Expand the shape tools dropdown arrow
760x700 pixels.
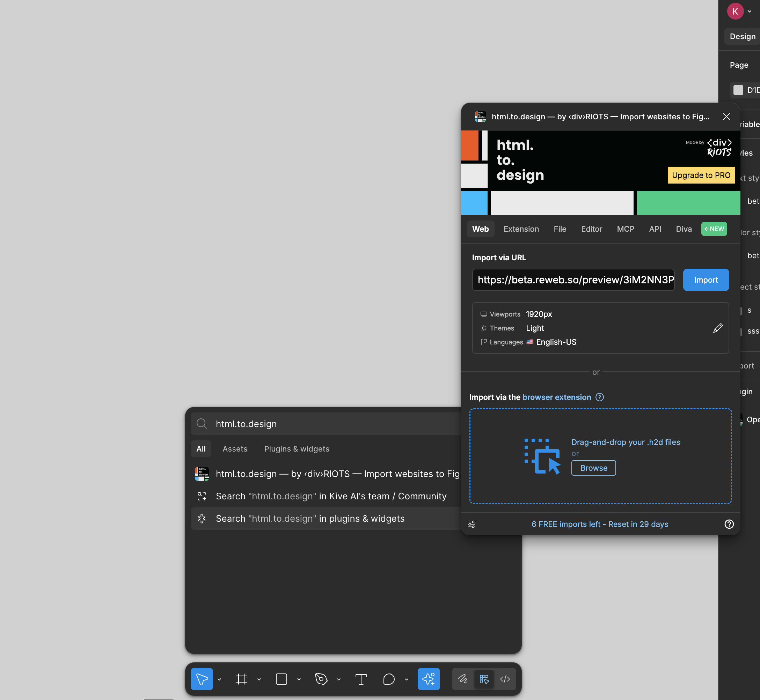(299, 679)
